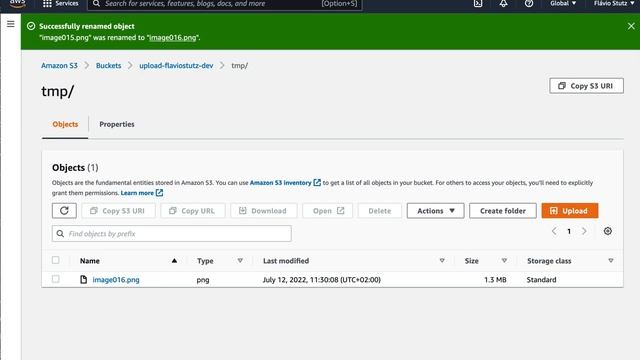Image resolution: width=640 pixels, height=360 pixels.
Task: Click the 'png' type cell
Action: click(x=203, y=280)
